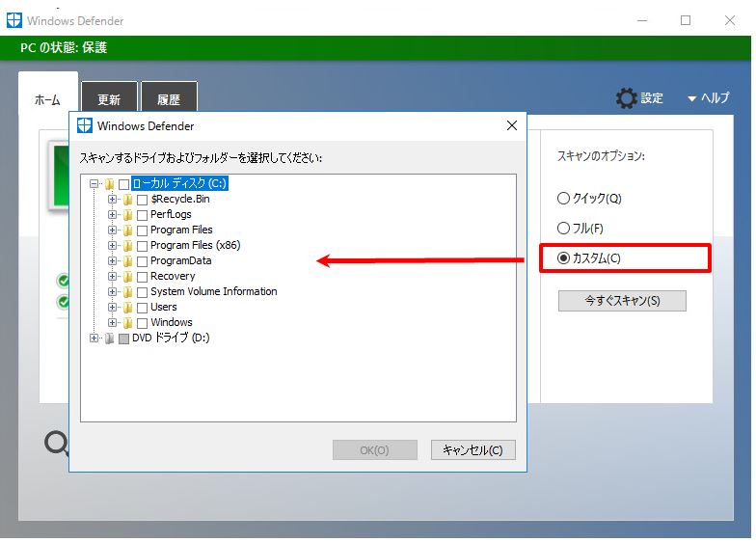The image size is (756, 542).
Task: Click folder icon next to Windows
Action: click(127, 322)
